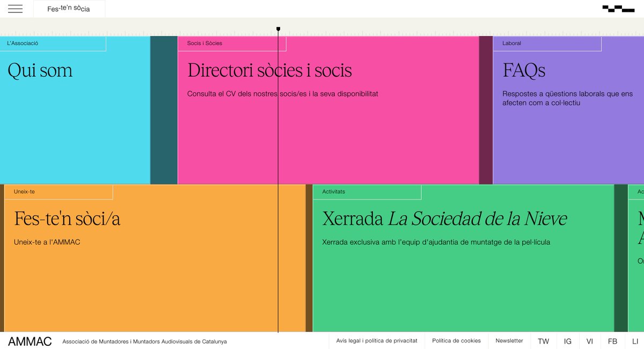Open the Fes-te'n sòci/a card heading
The width and height of the screenshot is (644, 349).
pyautogui.click(x=67, y=219)
